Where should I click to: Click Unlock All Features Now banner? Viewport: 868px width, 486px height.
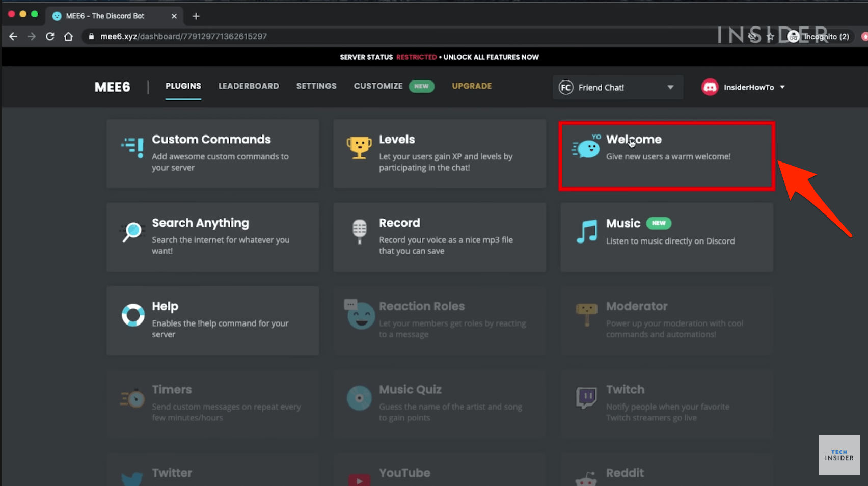pos(491,57)
